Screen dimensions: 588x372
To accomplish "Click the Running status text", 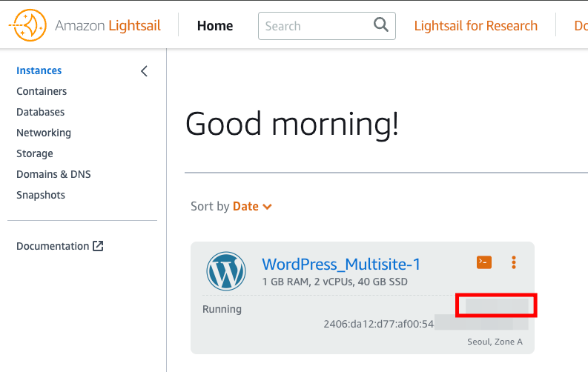I will point(222,309).
